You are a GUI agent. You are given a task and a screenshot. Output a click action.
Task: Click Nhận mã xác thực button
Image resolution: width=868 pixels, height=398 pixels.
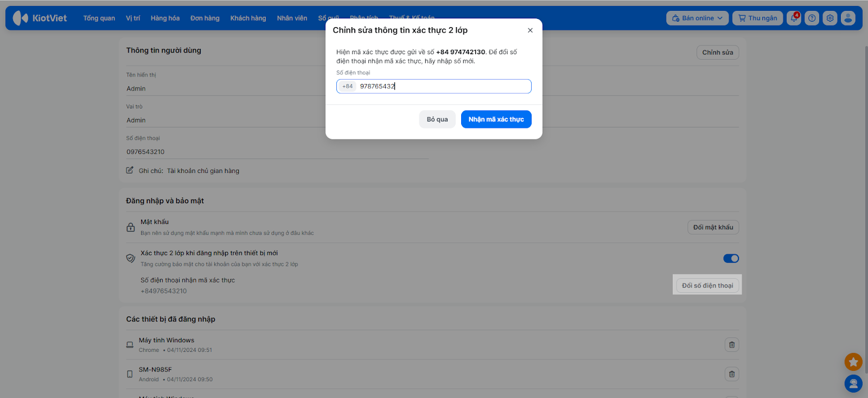pos(496,119)
